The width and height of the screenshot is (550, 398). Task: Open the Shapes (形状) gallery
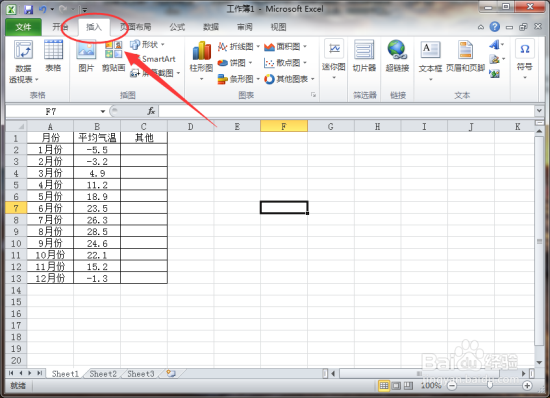[x=147, y=45]
